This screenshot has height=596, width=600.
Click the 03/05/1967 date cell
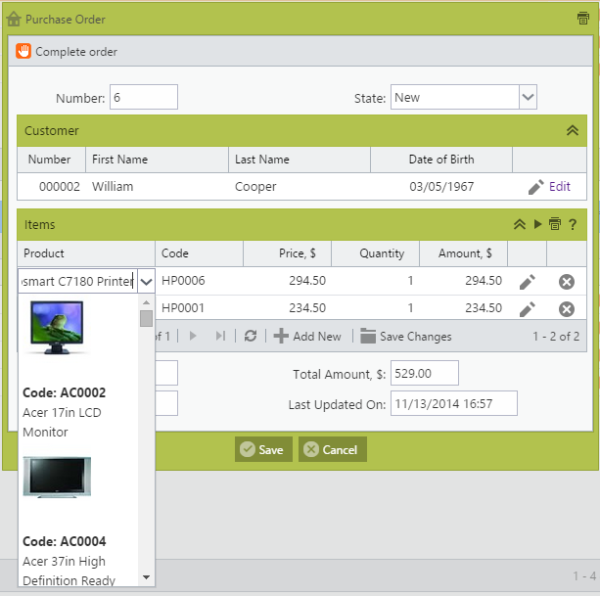click(442, 187)
